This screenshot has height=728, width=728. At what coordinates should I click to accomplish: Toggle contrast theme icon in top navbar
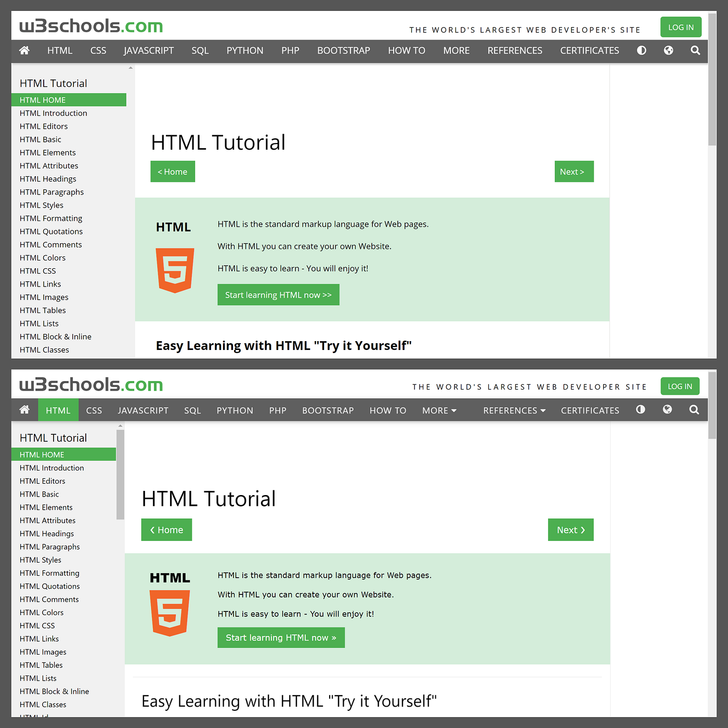click(642, 50)
